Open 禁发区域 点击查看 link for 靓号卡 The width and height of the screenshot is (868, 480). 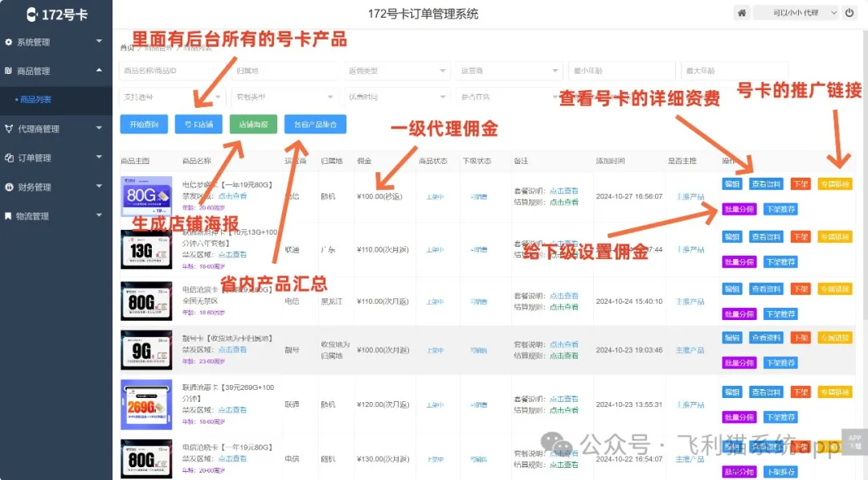(232, 350)
